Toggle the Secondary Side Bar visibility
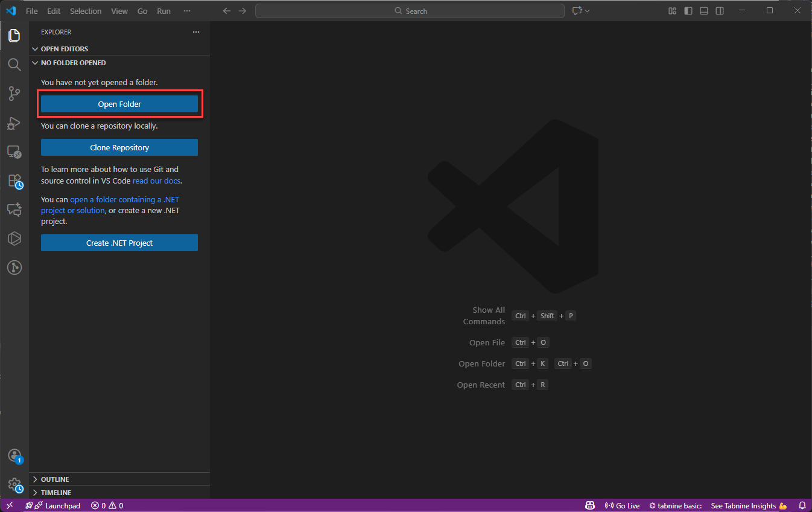This screenshot has width=812, height=512. coord(720,11)
